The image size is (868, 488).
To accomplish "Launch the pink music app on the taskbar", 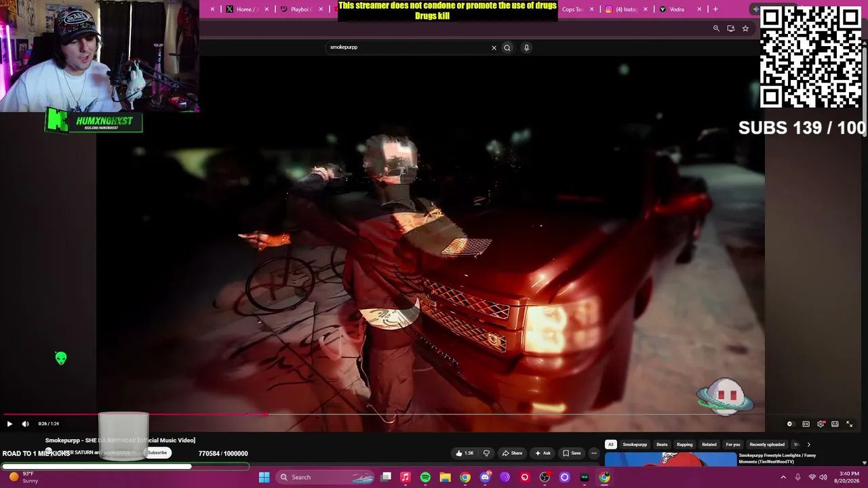I will tap(406, 477).
